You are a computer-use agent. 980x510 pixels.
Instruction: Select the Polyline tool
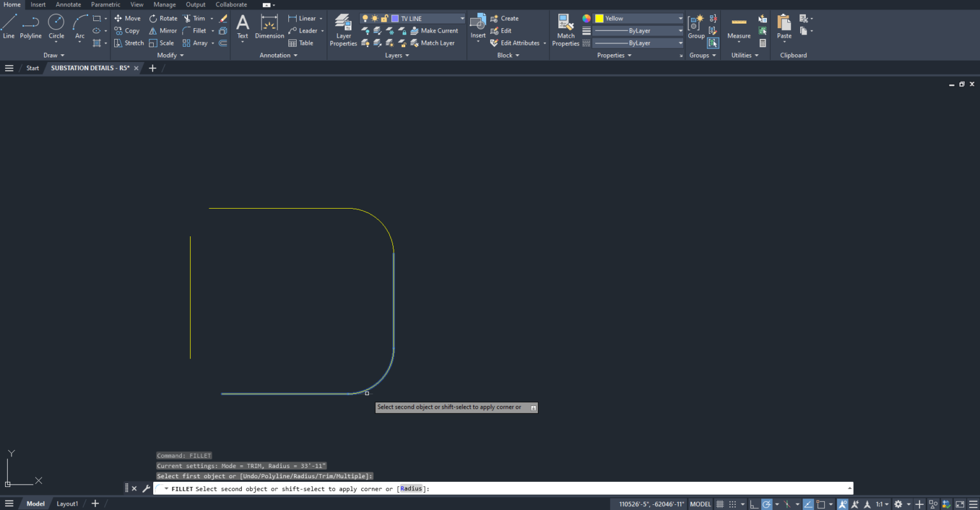coord(30,27)
